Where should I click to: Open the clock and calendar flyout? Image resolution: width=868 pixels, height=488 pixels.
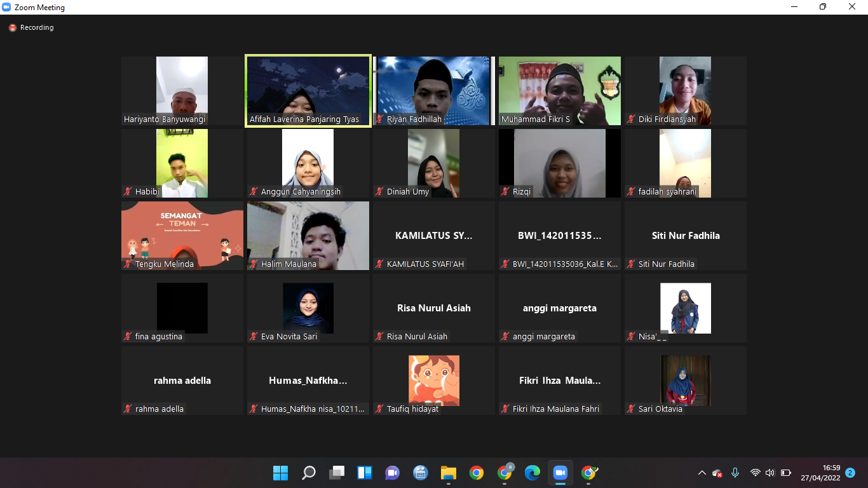[x=821, y=473]
